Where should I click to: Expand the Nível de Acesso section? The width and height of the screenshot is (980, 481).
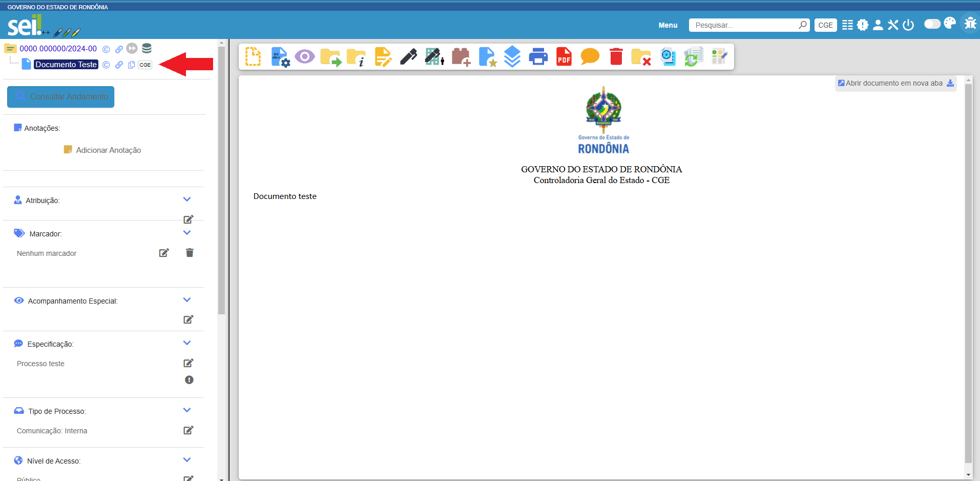pyautogui.click(x=187, y=459)
